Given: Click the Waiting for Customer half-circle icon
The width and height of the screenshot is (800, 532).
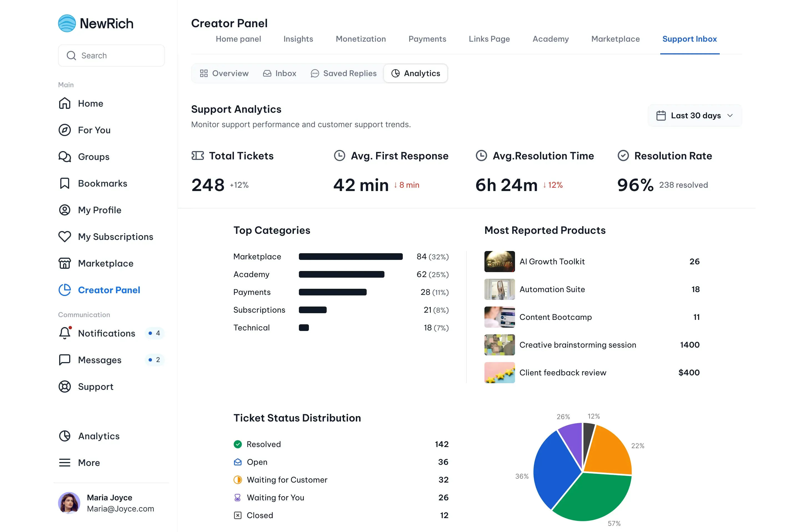Looking at the screenshot, I should click(x=237, y=480).
